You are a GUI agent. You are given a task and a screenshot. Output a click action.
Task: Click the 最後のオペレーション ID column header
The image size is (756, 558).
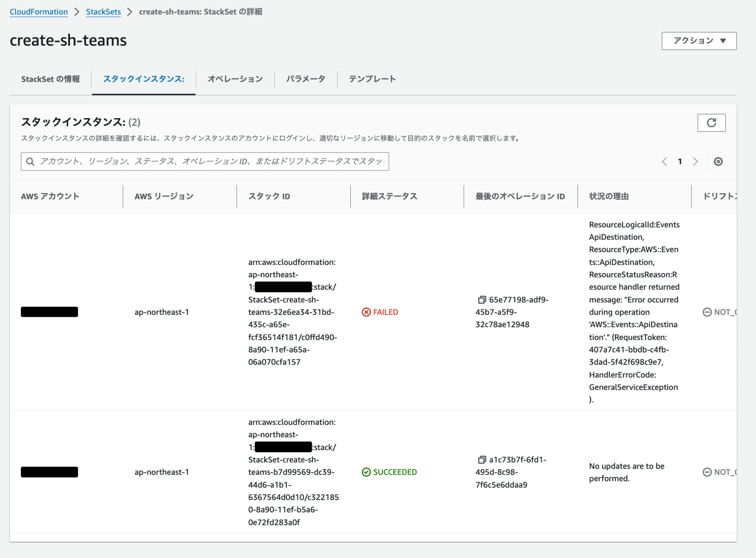tap(520, 196)
